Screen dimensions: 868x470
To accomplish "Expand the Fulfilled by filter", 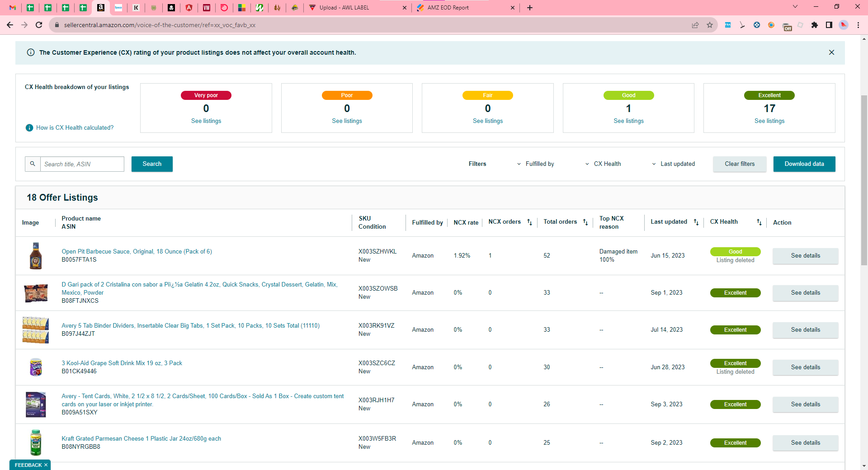I will tap(535, 164).
